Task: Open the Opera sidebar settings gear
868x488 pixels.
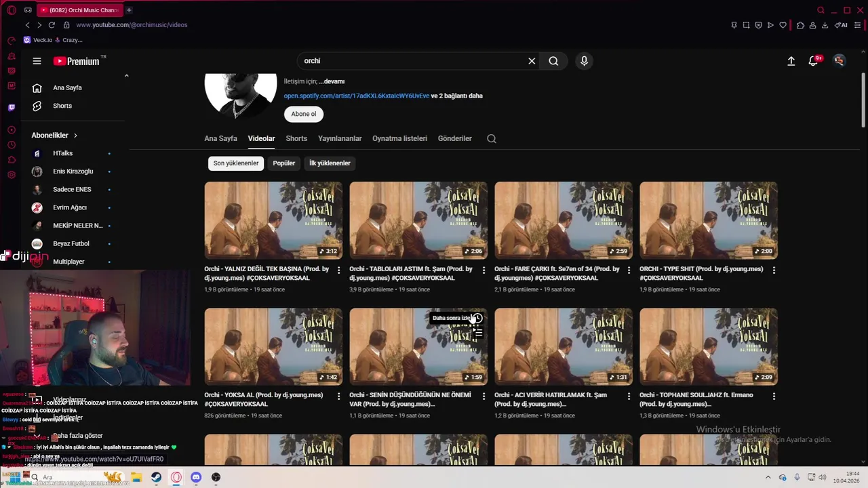Action: pyautogui.click(x=12, y=175)
